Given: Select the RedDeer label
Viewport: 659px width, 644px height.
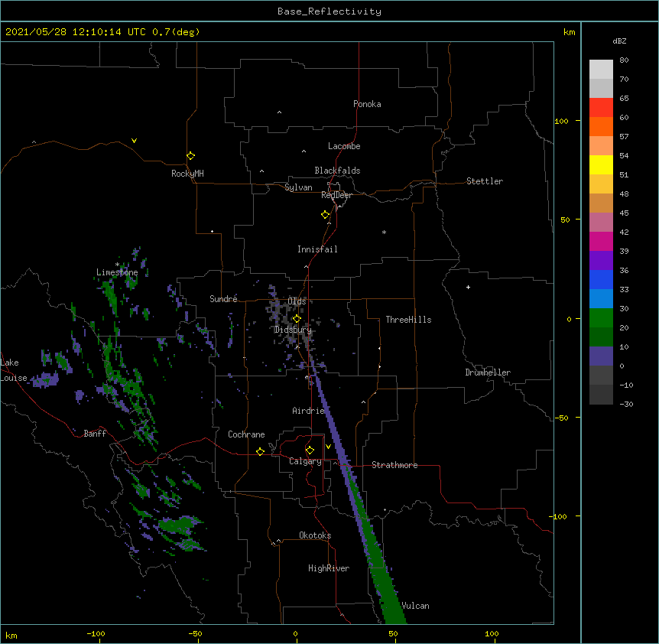Looking at the screenshot, I should pyautogui.click(x=336, y=195).
